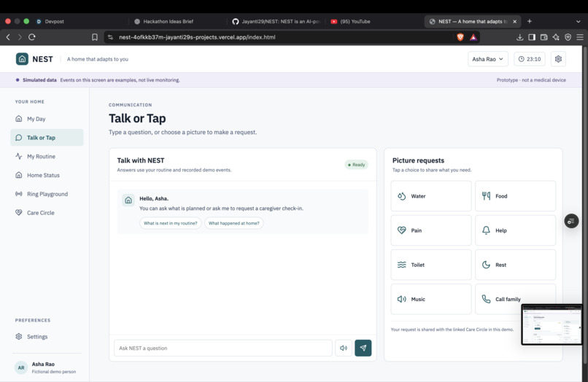Viewport: 588px width, 382px height.
Task: Tap the Water picture request
Action: pos(431,196)
